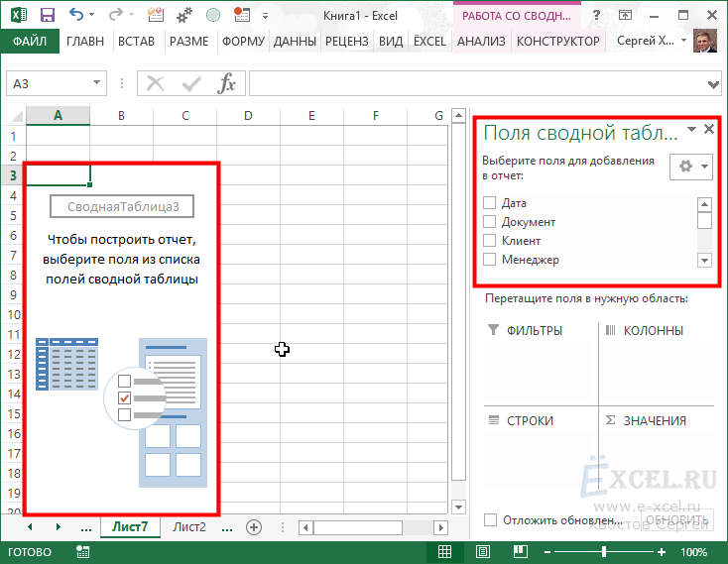Click zoom in plus icon
Viewport: 728px width, 564px height.
coord(662,552)
